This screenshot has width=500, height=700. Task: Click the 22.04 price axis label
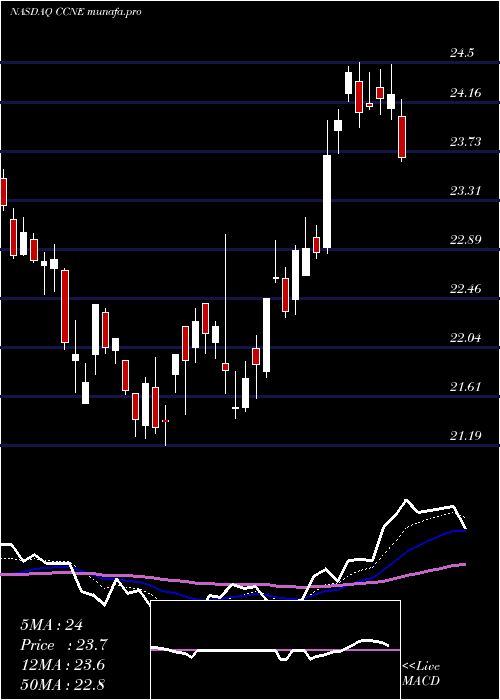[466, 338]
